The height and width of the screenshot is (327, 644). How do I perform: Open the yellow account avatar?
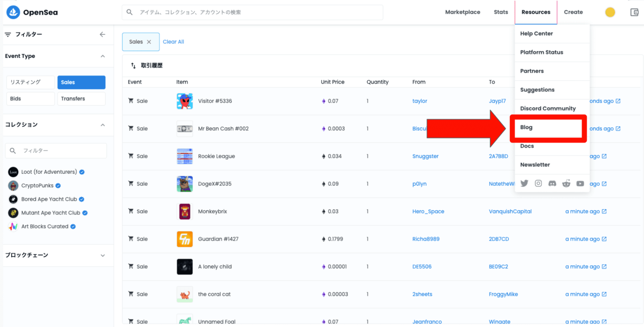tap(610, 12)
